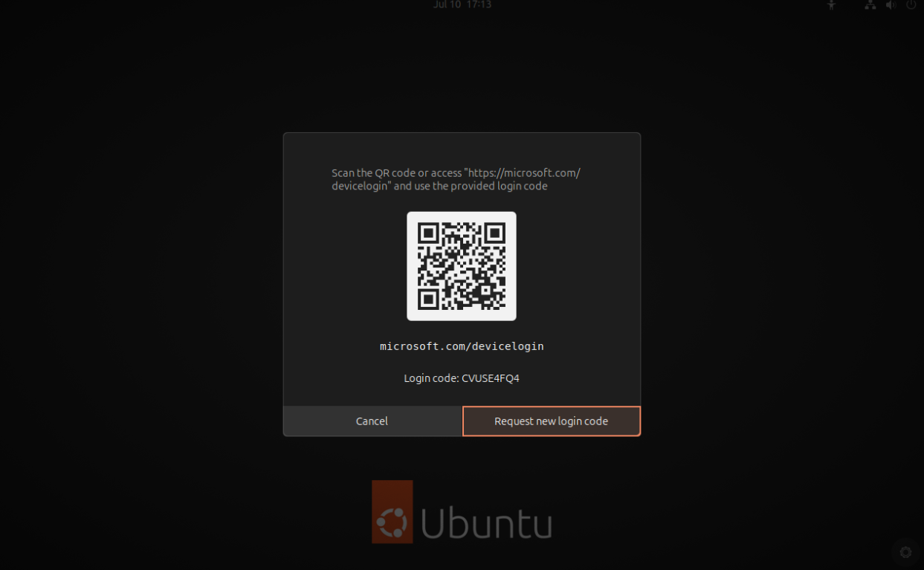Click Jul 10 17:13 in the top bar
Image resolution: width=924 pixels, height=570 pixels.
[x=462, y=5]
